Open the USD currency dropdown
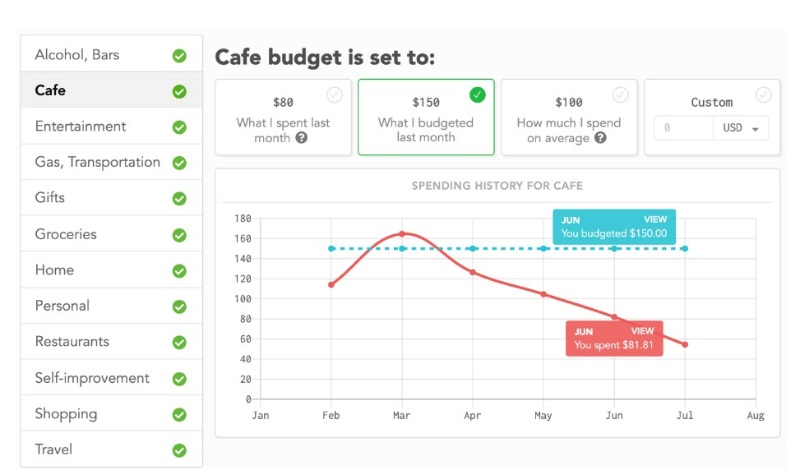800x470 pixels. click(x=741, y=128)
